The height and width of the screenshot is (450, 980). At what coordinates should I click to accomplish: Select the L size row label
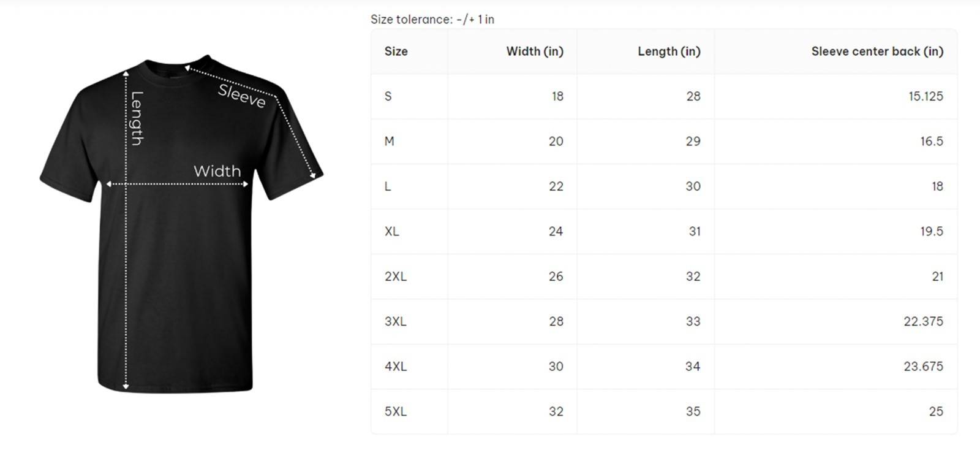[387, 186]
